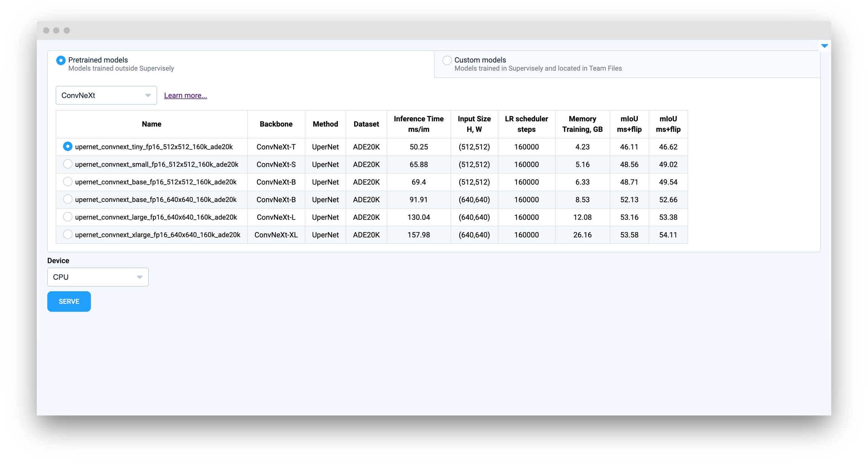
Task: Click the mIoU value 54.11
Action: pyautogui.click(x=668, y=235)
